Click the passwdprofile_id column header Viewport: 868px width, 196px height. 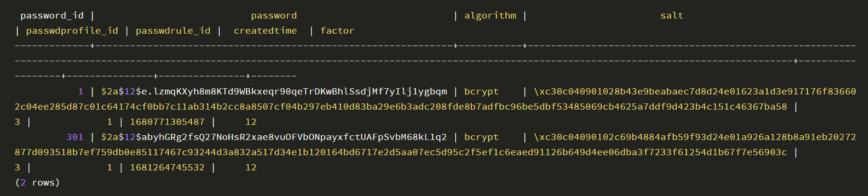coord(72,31)
